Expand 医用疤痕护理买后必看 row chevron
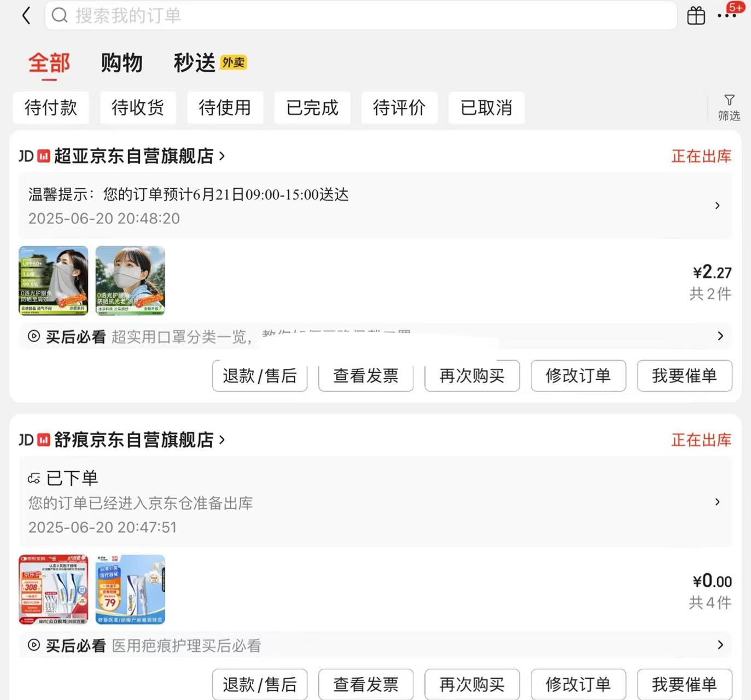Viewport: 751px width, 700px height. [x=720, y=645]
